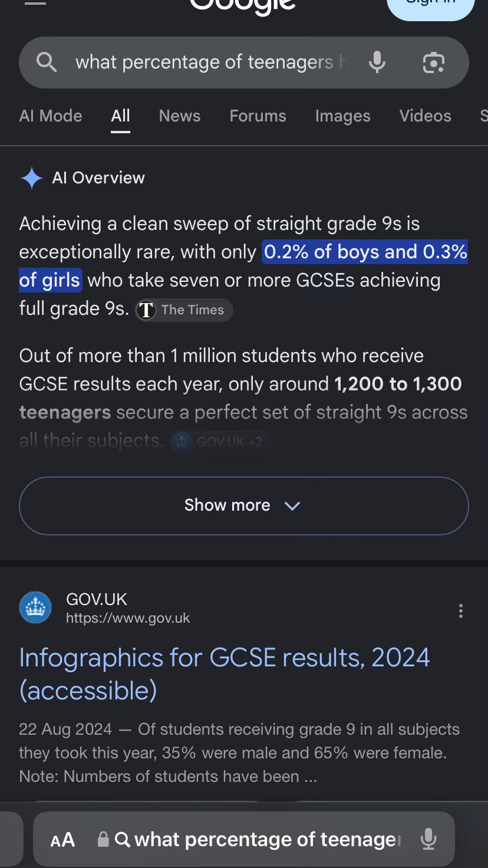Image resolution: width=488 pixels, height=868 pixels.
Task: Tap the search magnifier icon
Action: [x=47, y=62]
